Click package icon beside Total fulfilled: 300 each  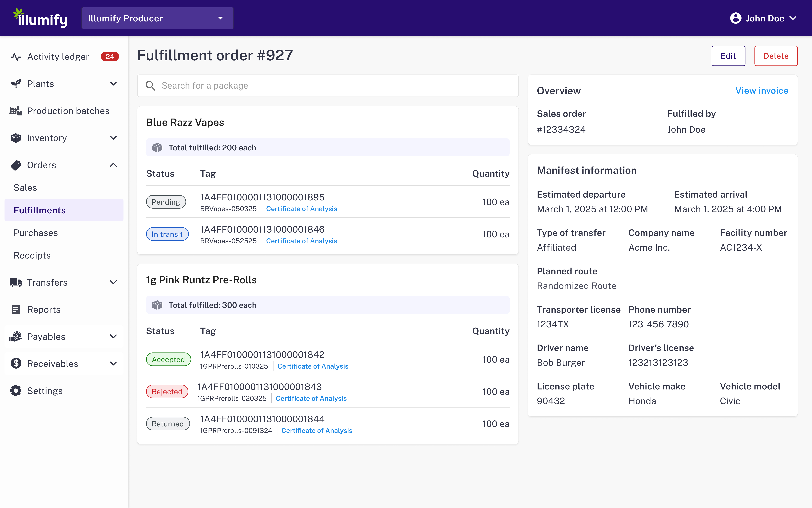coord(157,305)
